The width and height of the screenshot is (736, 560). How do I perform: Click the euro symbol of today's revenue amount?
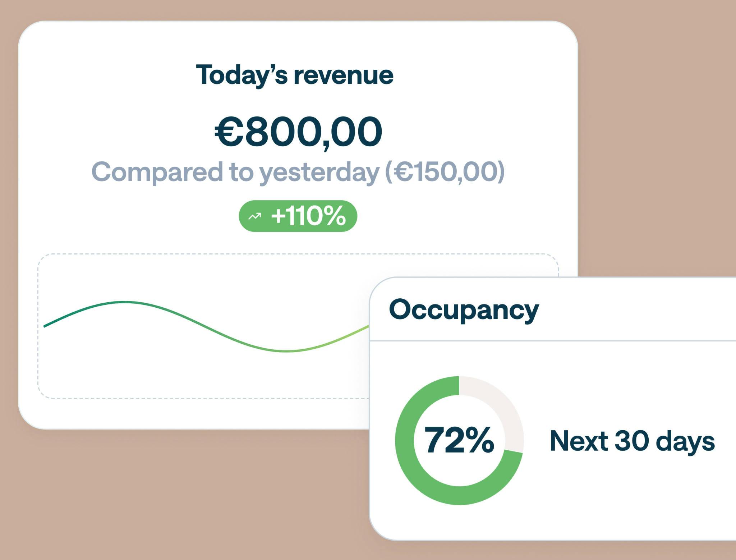click(x=229, y=132)
